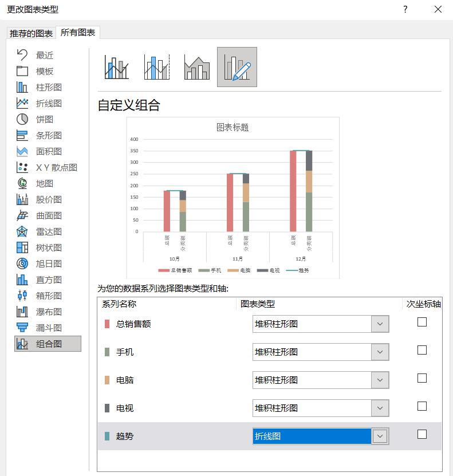Choose the Waterfall (瀑布图) icon
The width and height of the screenshot is (453, 476).
(22, 312)
